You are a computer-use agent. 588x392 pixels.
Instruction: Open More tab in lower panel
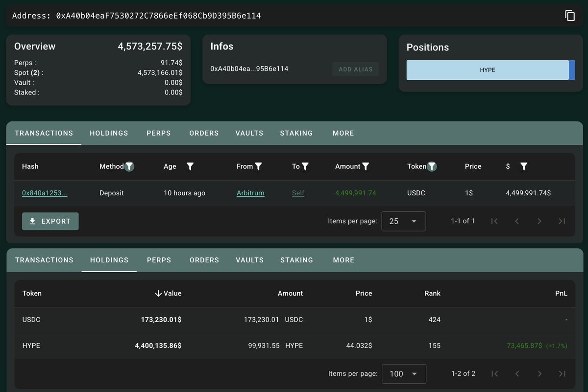(343, 260)
